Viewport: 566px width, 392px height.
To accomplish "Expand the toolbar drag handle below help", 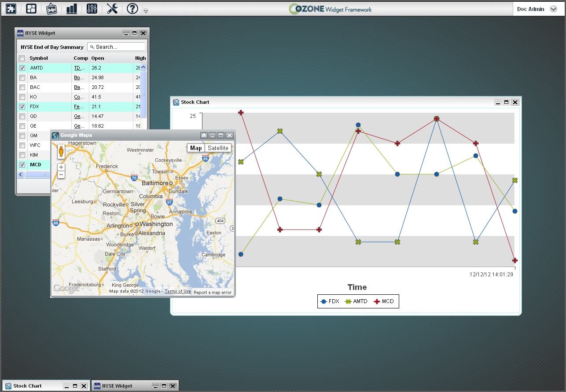I will pyautogui.click(x=146, y=11).
